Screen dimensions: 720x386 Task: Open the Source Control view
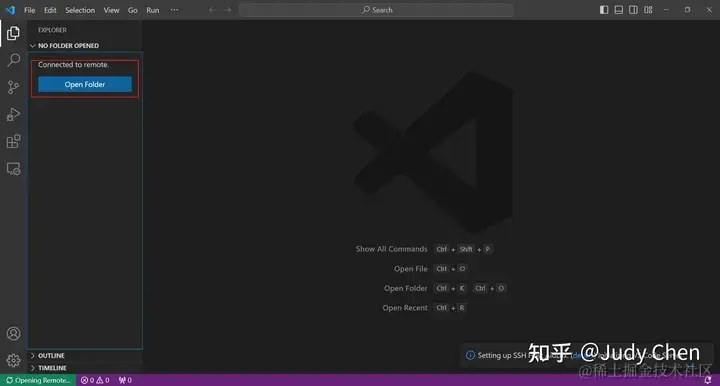point(13,87)
